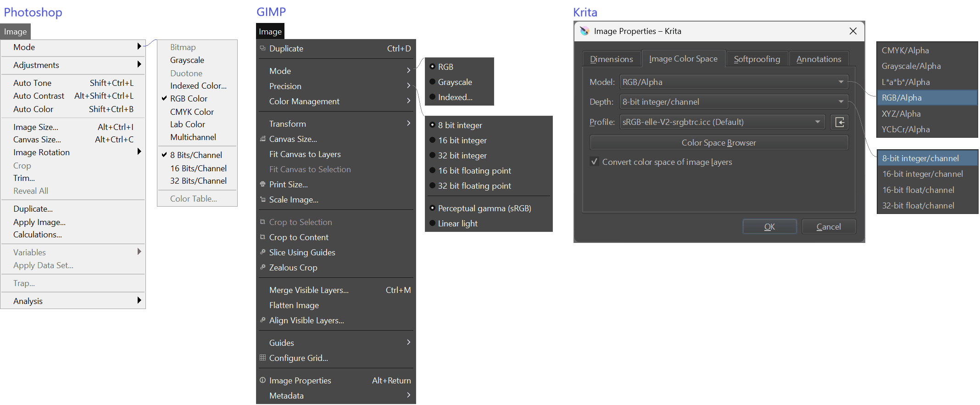
Task: Select Grayscale in Photoshop Mode submenu
Action: (197, 60)
